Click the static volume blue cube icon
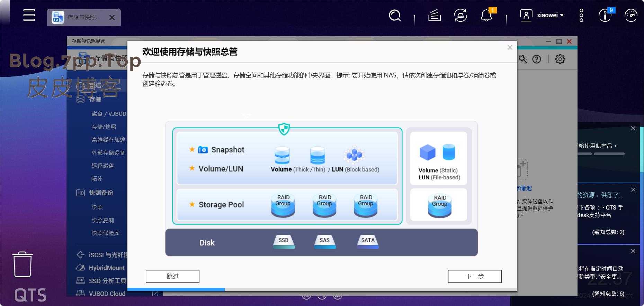This screenshot has height=306, width=644. click(428, 152)
